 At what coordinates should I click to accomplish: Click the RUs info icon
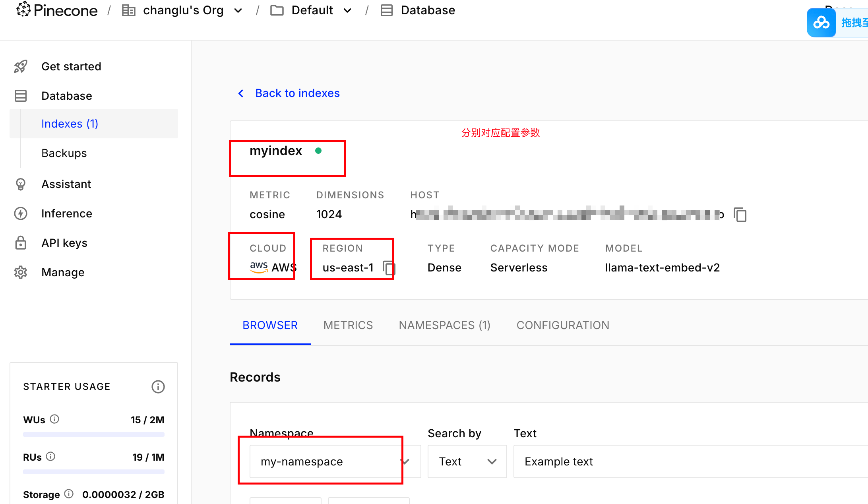50,457
